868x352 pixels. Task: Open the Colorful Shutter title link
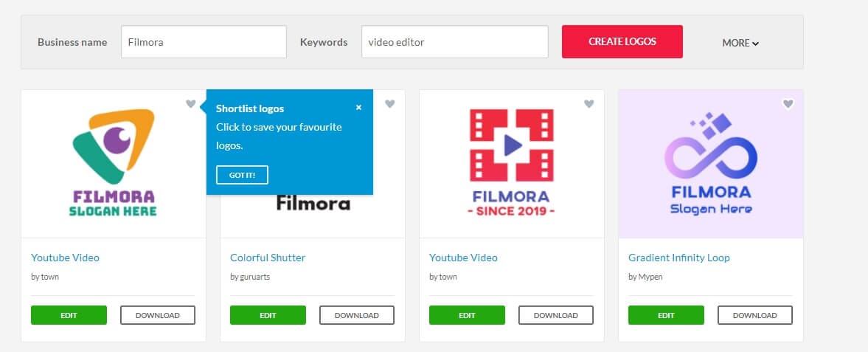pos(268,258)
